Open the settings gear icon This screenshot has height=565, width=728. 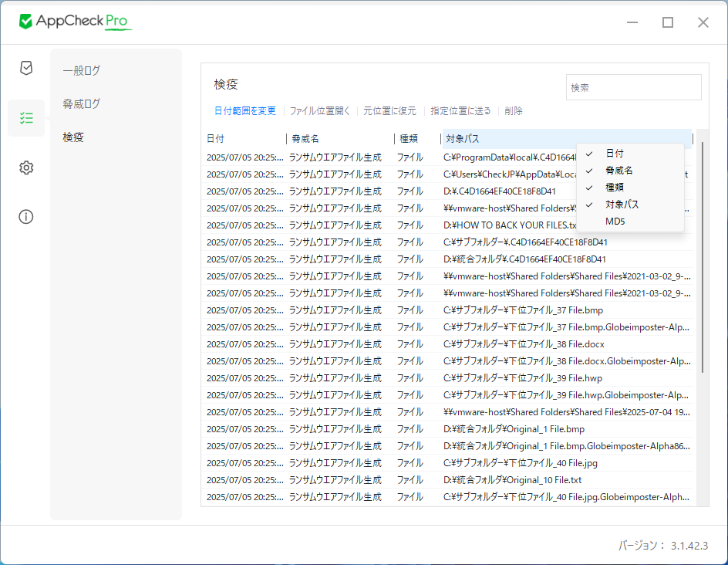tap(26, 167)
